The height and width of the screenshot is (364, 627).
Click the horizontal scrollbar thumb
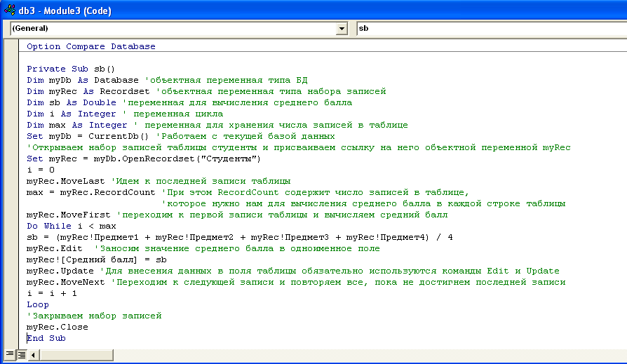click(x=76, y=355)
